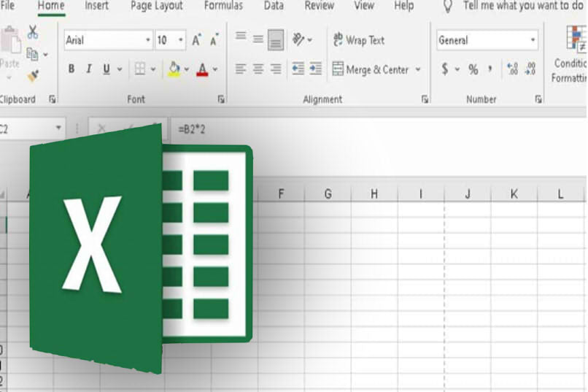588x392 pixels.
Task: Open the Help tab
Action: click(x=404, y=6)
